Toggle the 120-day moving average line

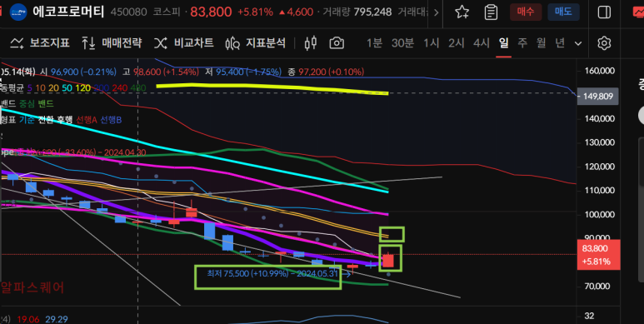click(x=83, y=87)
